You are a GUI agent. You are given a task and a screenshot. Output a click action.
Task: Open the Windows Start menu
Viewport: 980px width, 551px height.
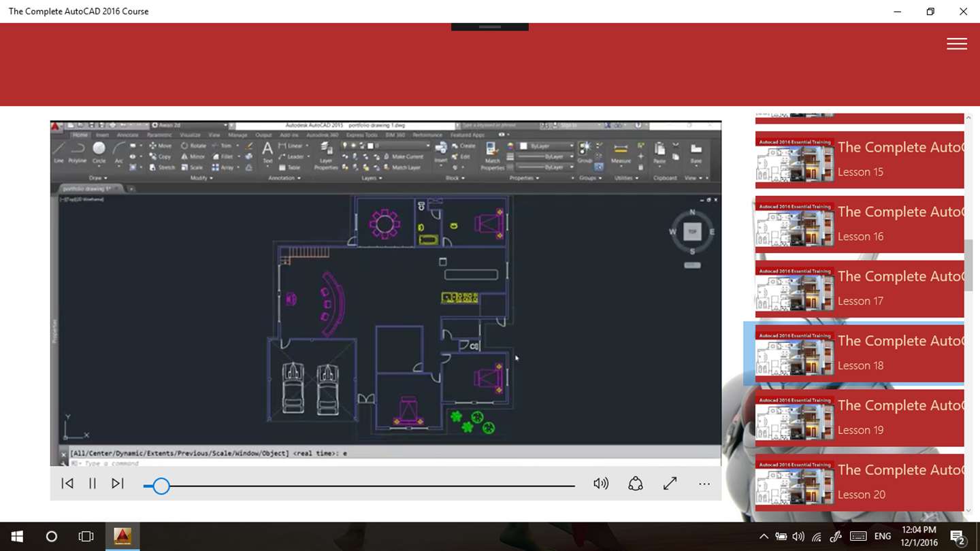click(17, 537)
